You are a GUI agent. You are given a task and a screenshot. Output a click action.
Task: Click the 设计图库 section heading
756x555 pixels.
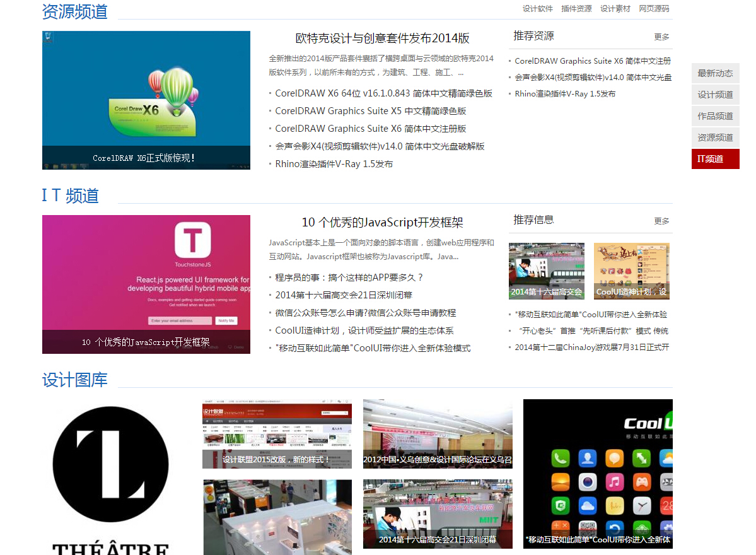coord(75,380)
